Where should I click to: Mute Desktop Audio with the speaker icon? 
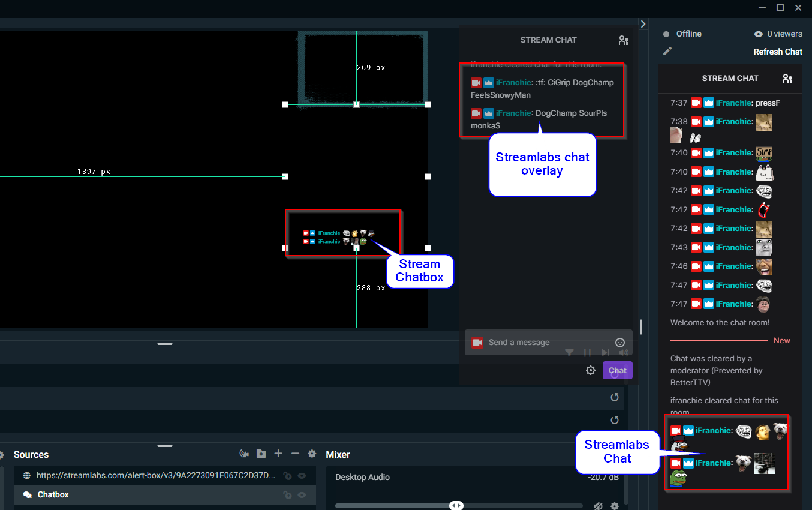click(597, 506)
